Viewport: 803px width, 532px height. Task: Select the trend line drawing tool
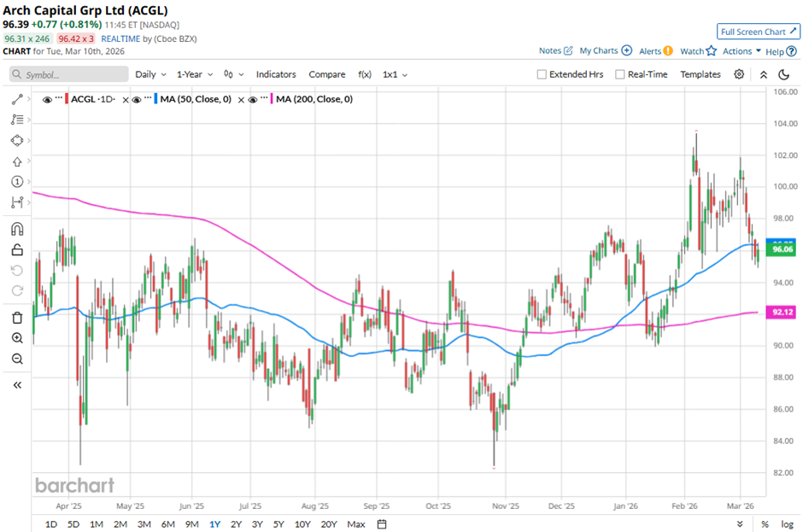pyautogui.click(x=17, y=99)
